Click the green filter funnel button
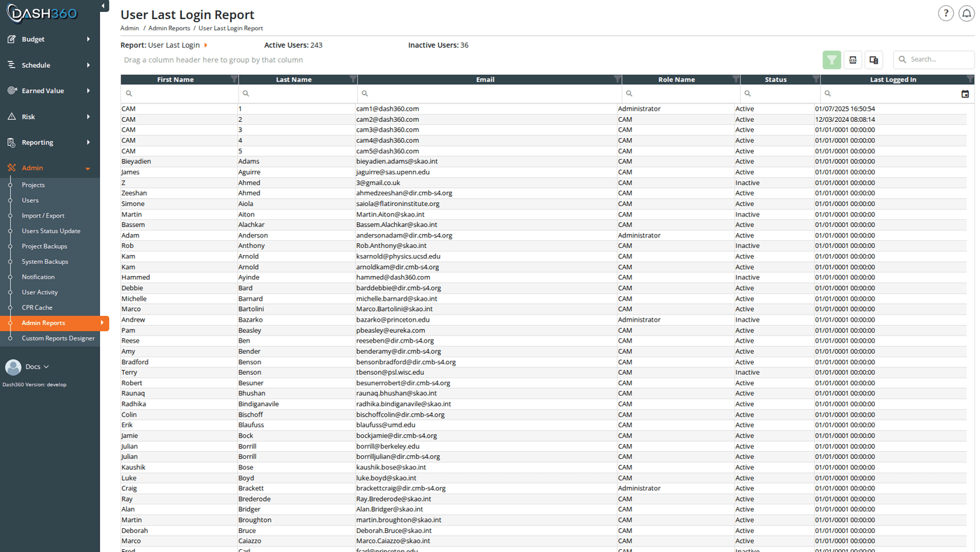The height and width of the screenshot is (552, 980). [832, 60]
